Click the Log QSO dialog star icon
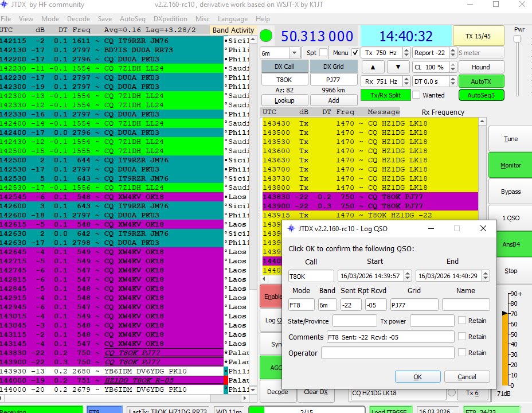The width and height of the screenshot is (532, 413). pos(291,228)
